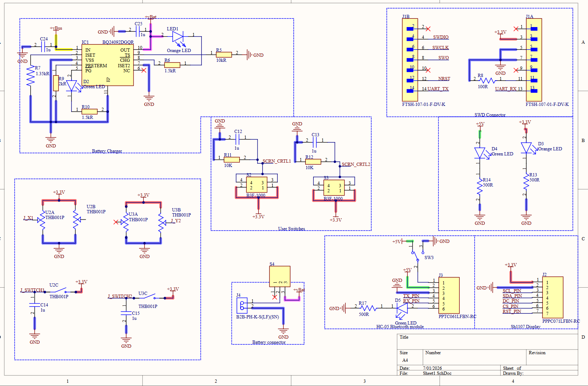Click the SWCLK net label
This screenshot has width=588, height=386.
click(441, 48)
